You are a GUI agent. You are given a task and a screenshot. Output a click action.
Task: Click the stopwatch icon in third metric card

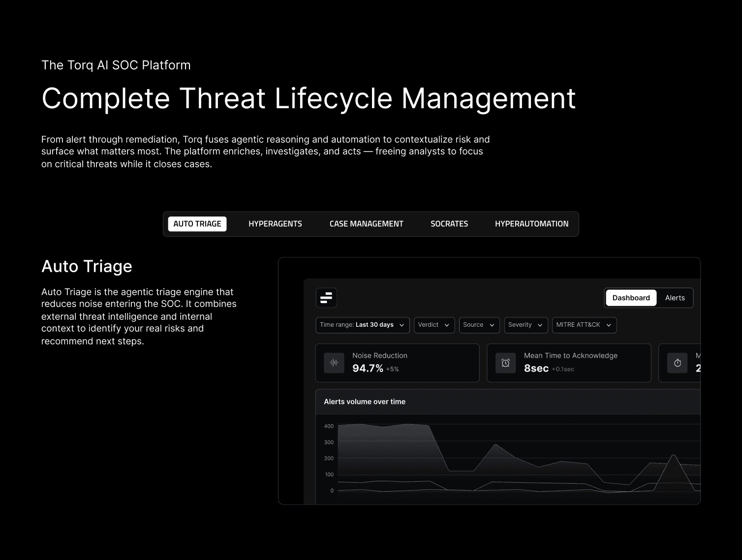(x=678, y=363)
